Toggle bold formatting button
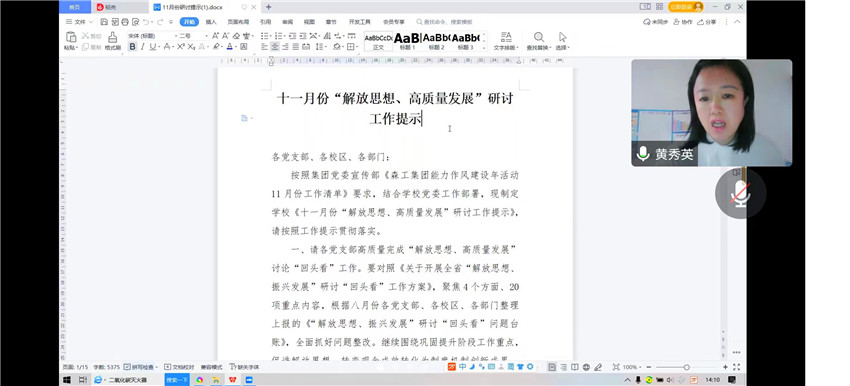 coord(132,47)
